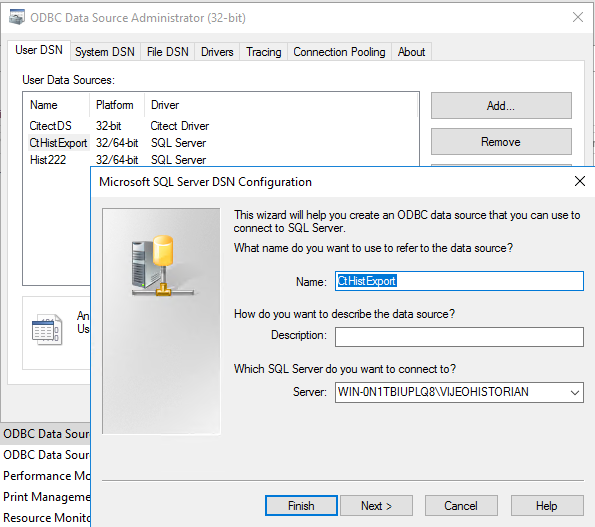This screenshot has width=595, height=527.
Task: Click the Server combo box text
Action: click(x=433, y=392)
